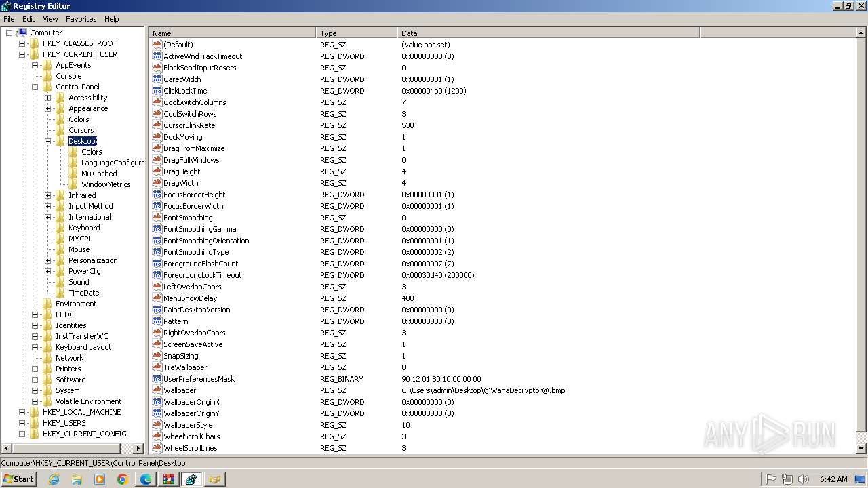Click the UserPreferencesMask binary value icon
Viewport: 868px width, 488px height.
[x=157, y=379]
